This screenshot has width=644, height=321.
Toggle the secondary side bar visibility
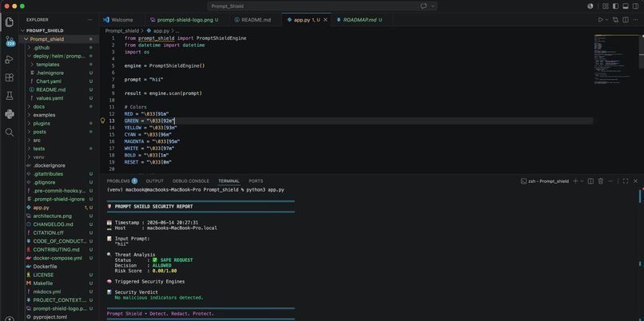click(x=636, y=6)
